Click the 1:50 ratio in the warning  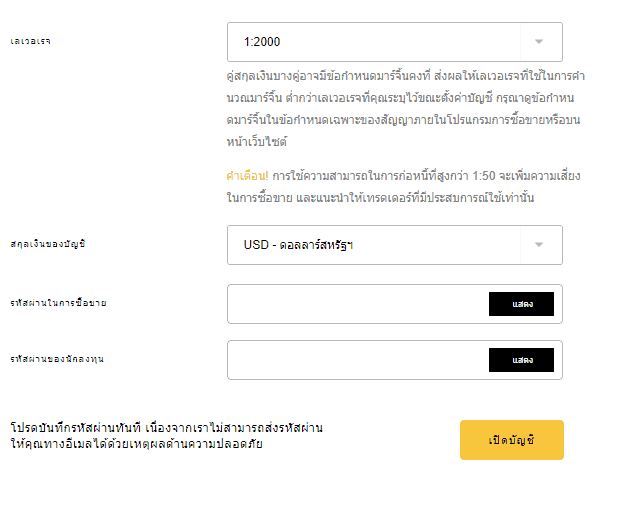[484, 176]
